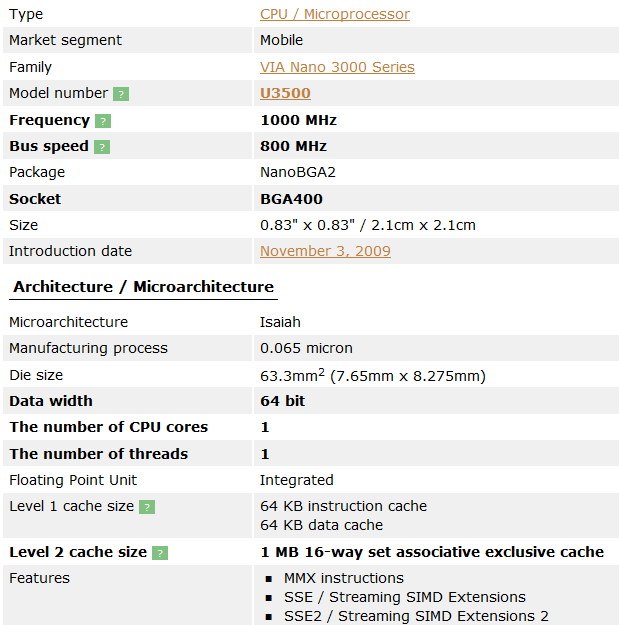Follow the U3500 model number link
This screenshot has width=619, height=625.
(285, 93)
